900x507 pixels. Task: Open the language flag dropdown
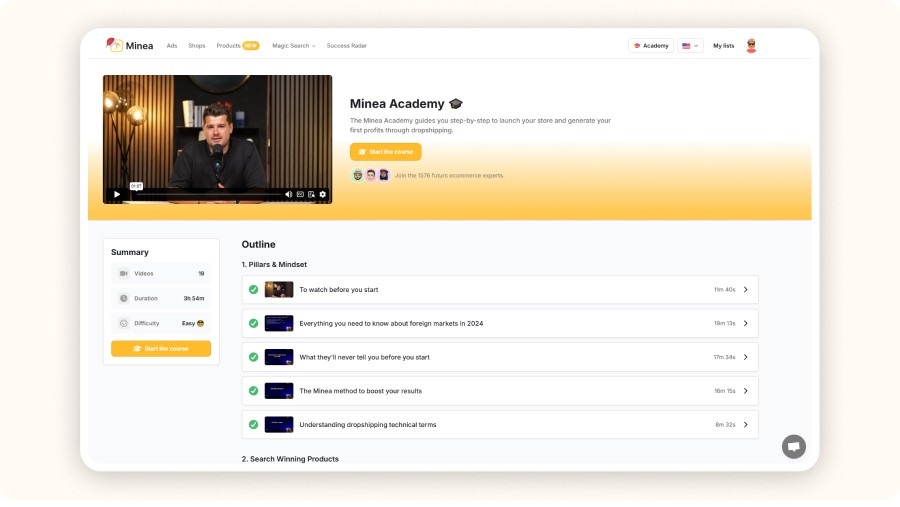click(690, 45)
